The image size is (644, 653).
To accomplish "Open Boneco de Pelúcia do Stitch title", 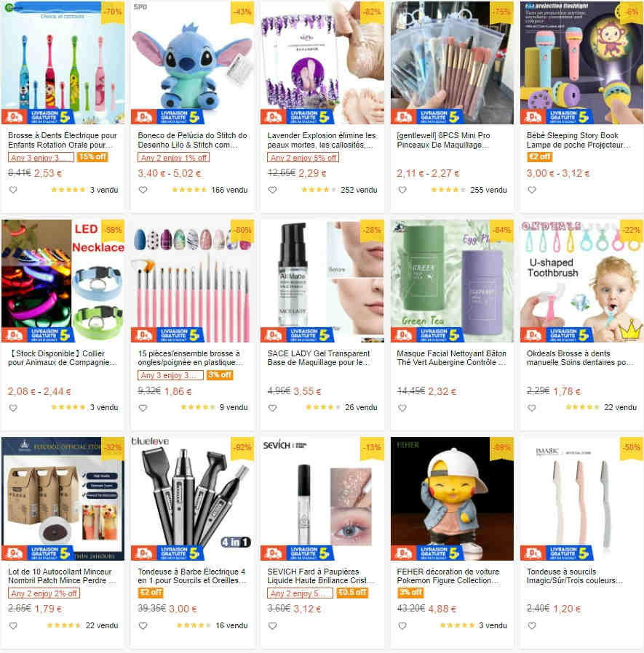I will coord(193,140).
